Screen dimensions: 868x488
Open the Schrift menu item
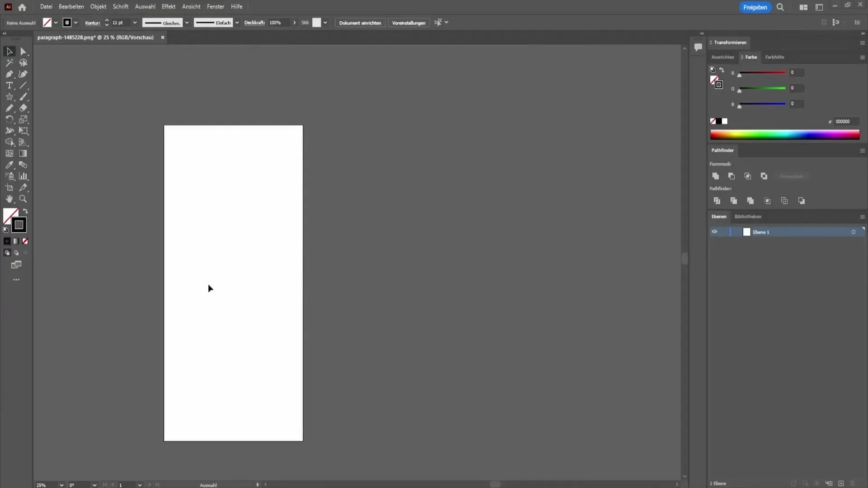(x=120, y=6)
